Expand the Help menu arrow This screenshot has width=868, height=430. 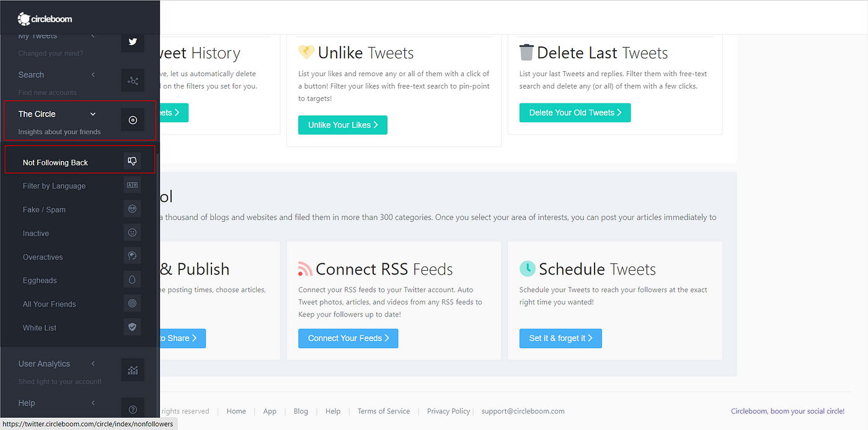point(93,403)
